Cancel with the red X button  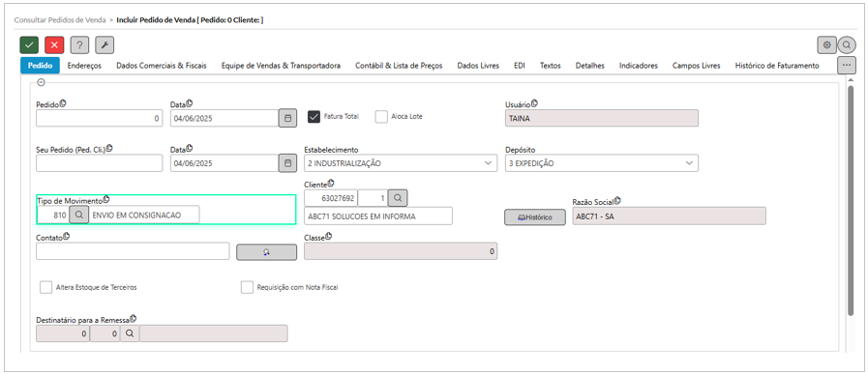coord(54,44)
